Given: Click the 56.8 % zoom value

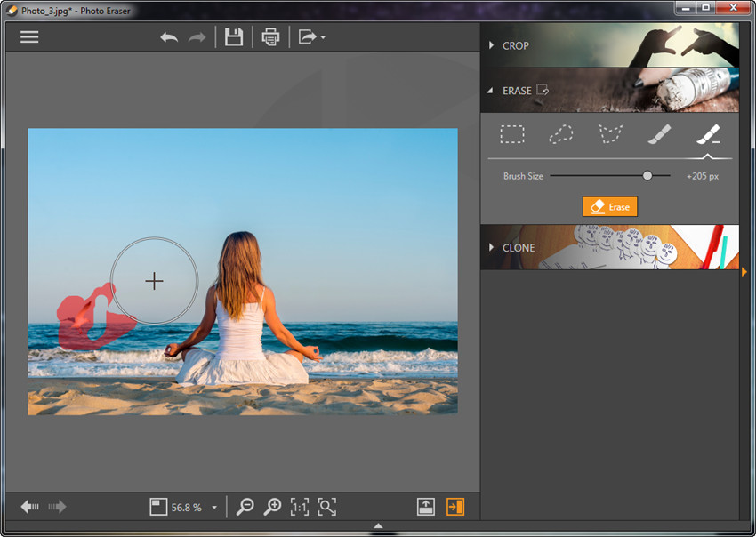Looking at the screenshot, I should (x=186, y=508).
